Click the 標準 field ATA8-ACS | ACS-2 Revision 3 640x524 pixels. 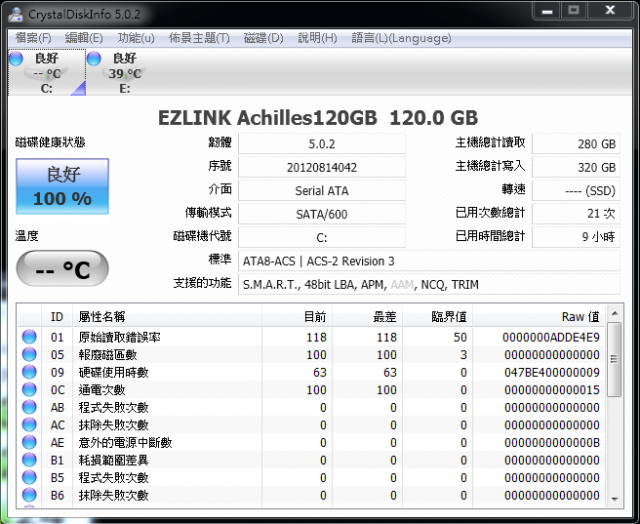pyautogui.click(x=429, y=261)
